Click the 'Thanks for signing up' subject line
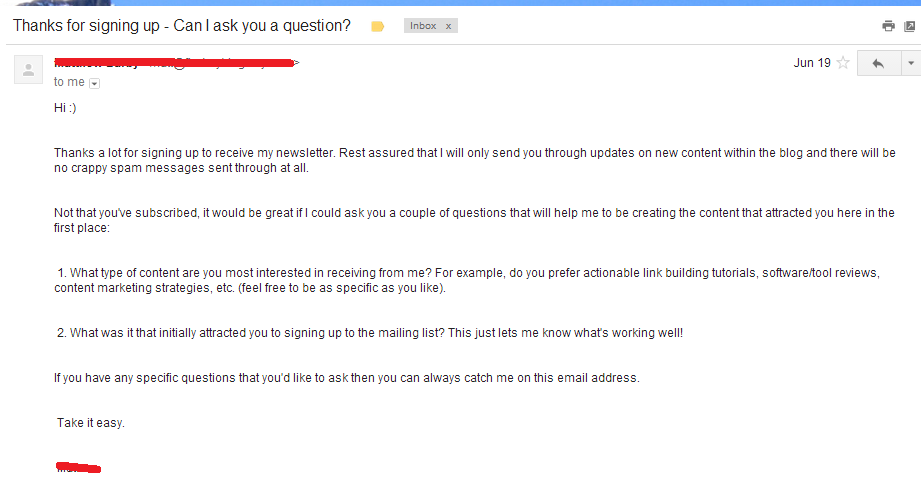 pyautogui.click(x=182, y=26)
